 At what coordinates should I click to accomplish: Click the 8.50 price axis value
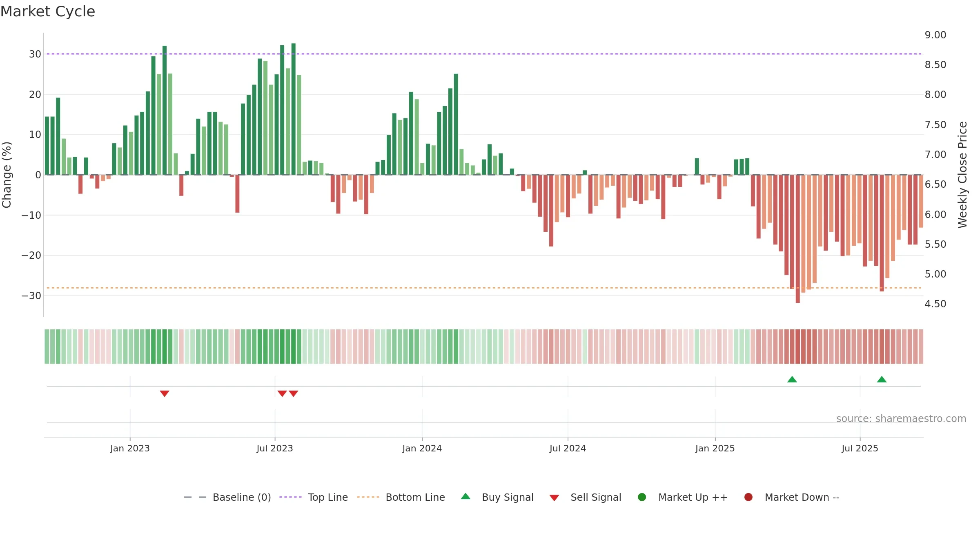tap(935, 64)
